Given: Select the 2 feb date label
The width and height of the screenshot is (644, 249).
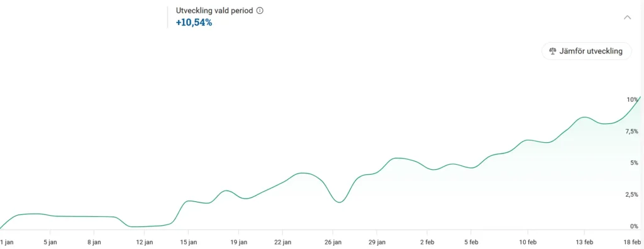Looking at the screenshot, I should [427, 243].
